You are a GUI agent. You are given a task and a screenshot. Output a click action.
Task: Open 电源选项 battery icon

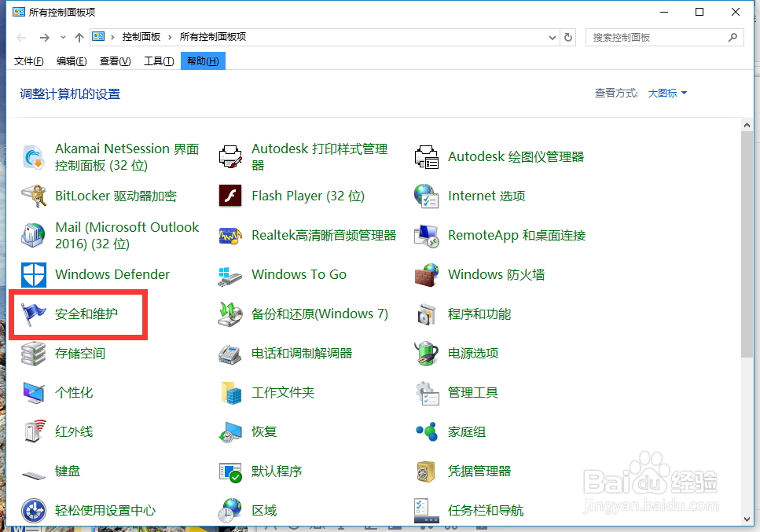click(427, 353)
